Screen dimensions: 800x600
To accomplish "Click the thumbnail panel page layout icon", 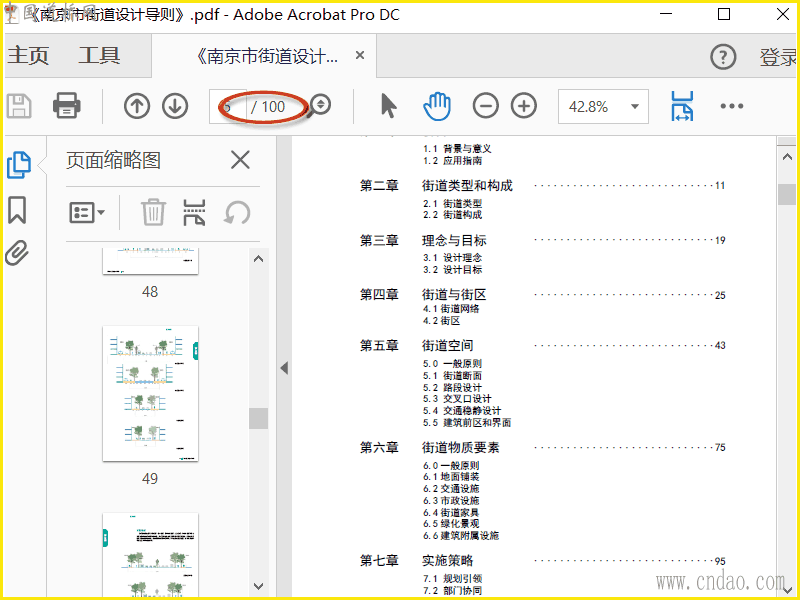I will coord(194,212).
